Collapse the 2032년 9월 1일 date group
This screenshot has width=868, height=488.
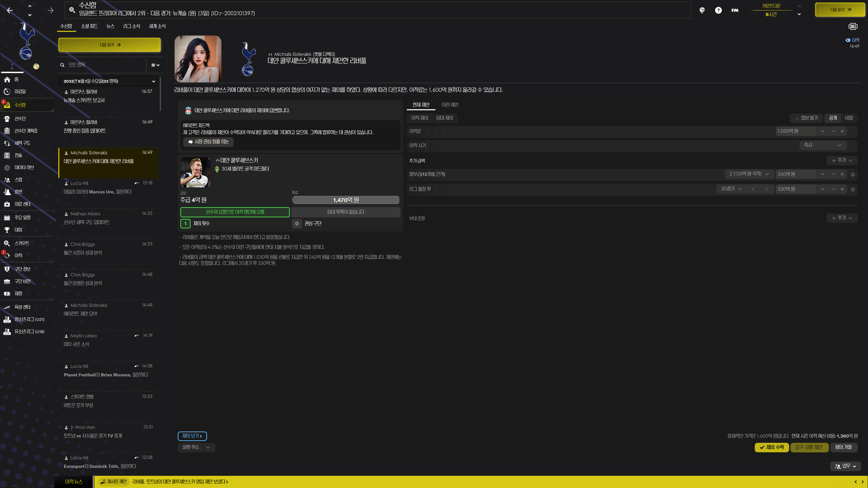[x=153, y=81]
